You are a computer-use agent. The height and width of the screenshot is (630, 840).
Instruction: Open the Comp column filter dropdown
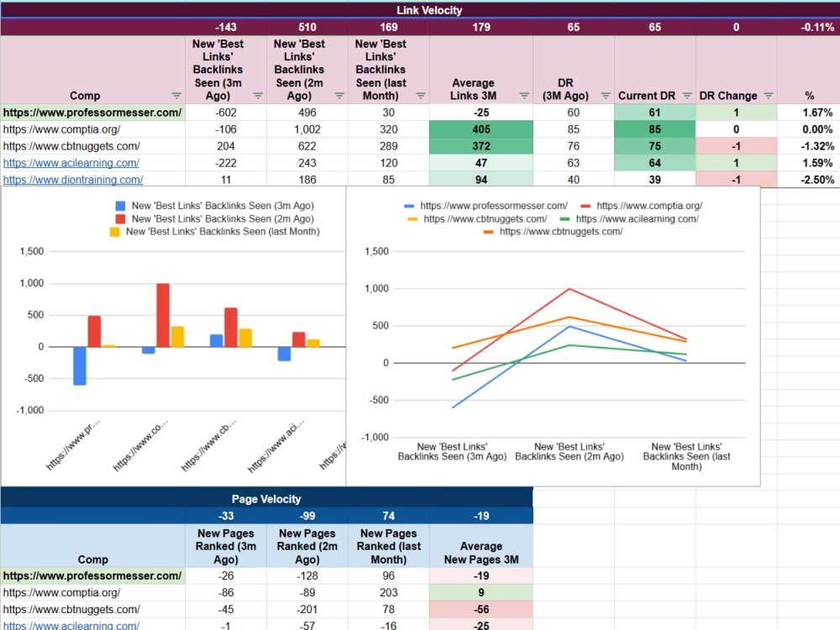point(176,96)
